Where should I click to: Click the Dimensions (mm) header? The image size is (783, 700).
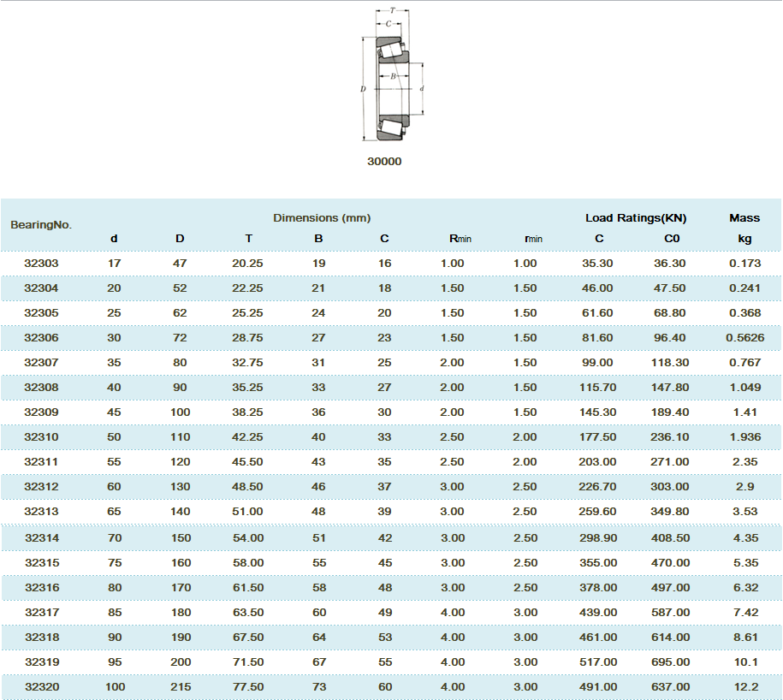point(322,218)
